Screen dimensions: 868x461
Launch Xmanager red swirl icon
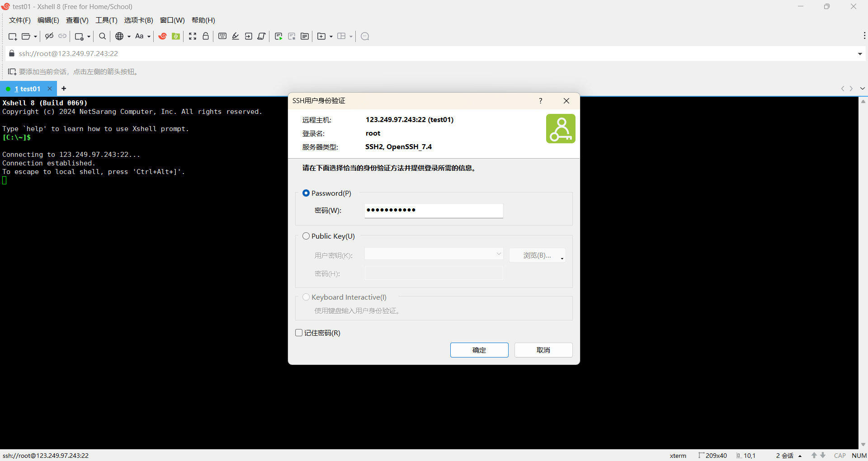162,36
